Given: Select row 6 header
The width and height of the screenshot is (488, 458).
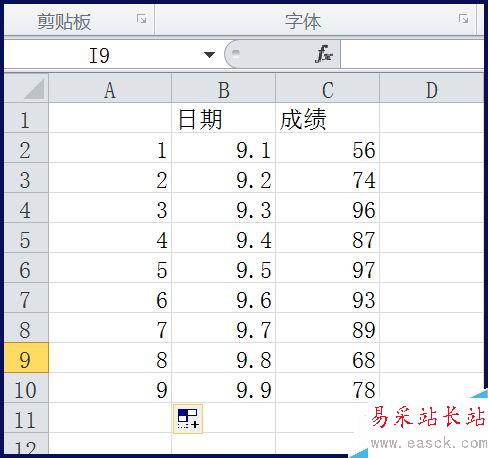Looking at the screenshot, I should tap(27, 268).
